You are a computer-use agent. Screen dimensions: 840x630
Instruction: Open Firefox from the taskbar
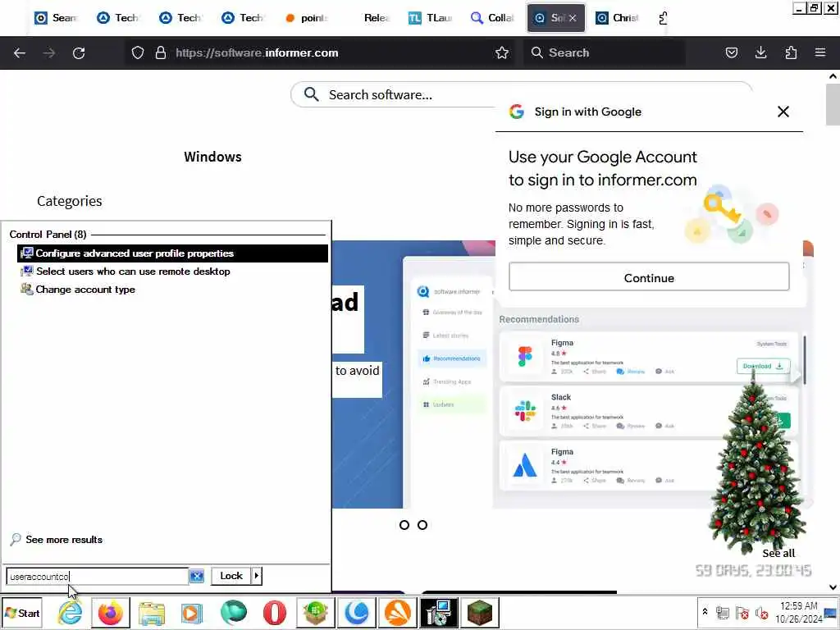pyautogui.click(x=111, y=613)
